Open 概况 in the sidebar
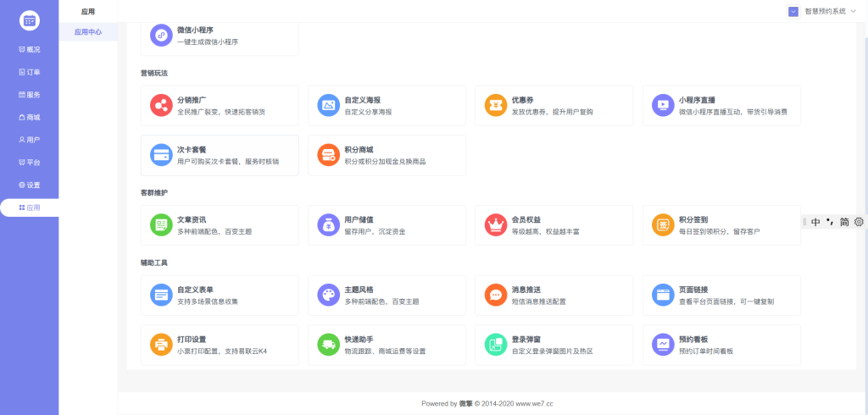 (x=30, y=49)
